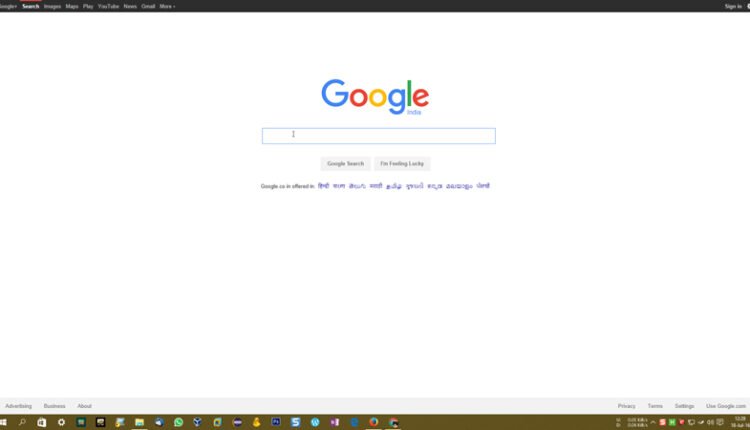Switch to Firefox in the taskbar

click(374, 422)
